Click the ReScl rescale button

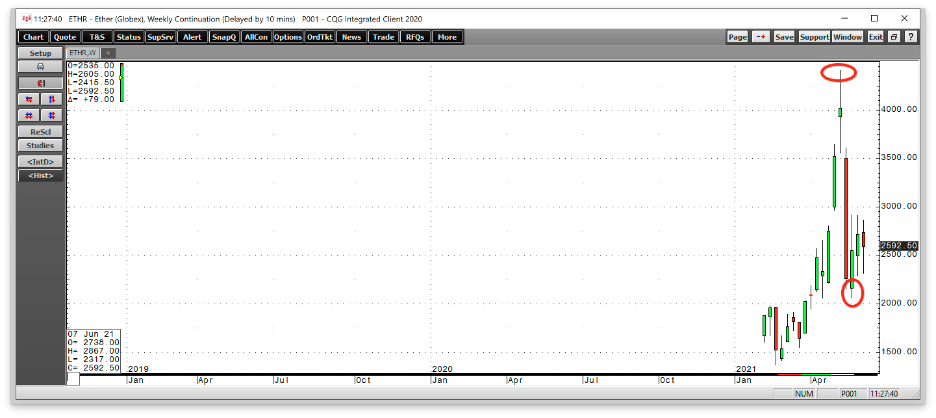(x=40, y=131)
